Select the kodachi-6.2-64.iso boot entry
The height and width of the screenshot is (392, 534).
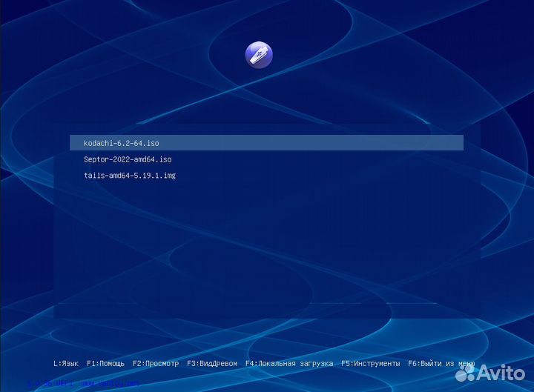coord(267,143)
